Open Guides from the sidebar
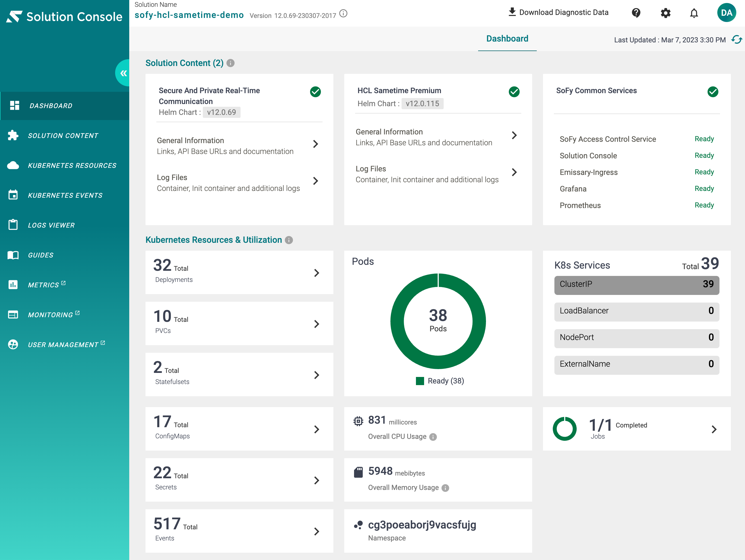Screen dimensions: 745x560 41,255
